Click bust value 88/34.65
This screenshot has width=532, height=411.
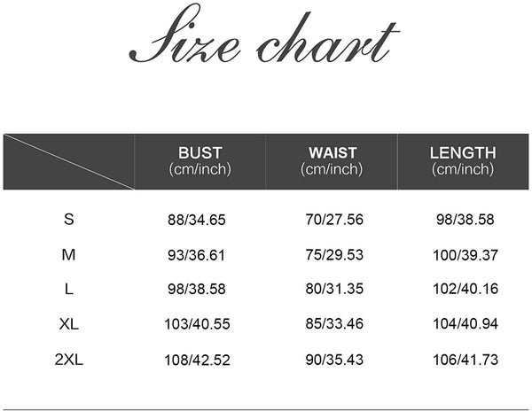coord(196,220)
